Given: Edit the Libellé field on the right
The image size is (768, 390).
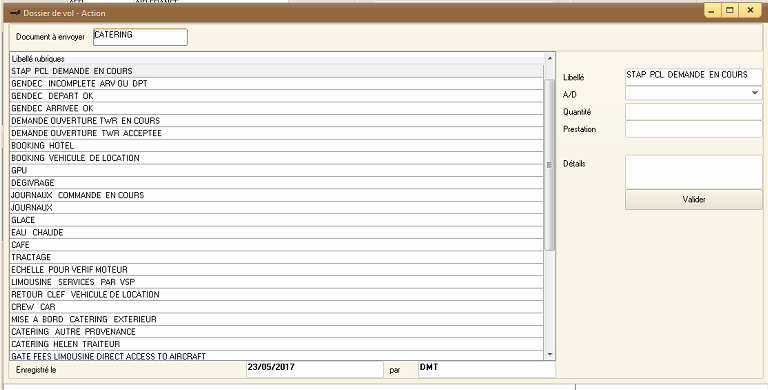Looking at the screenshot, I should 694,76.
